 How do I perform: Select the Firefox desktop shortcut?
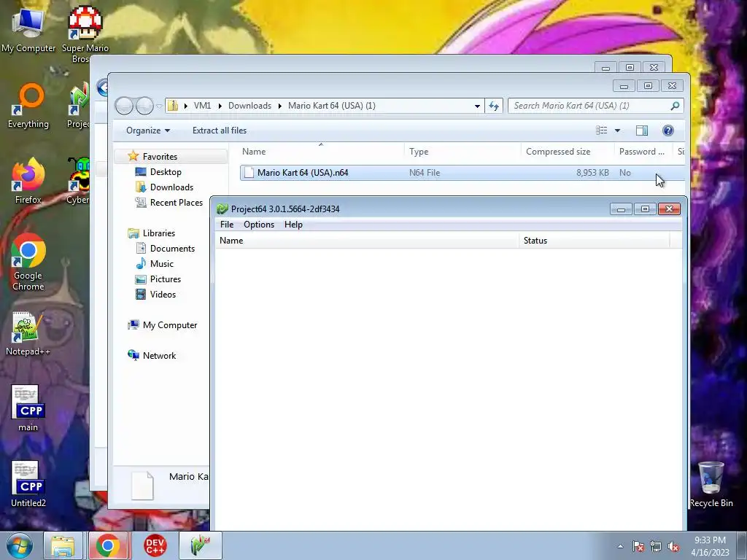pyautogui.click(x=28, y=181)
